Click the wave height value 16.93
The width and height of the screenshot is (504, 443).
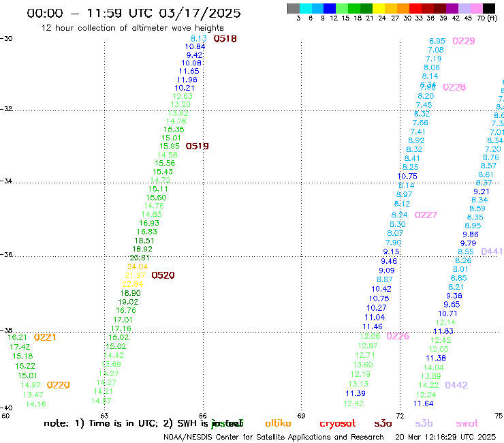(149, 223)
